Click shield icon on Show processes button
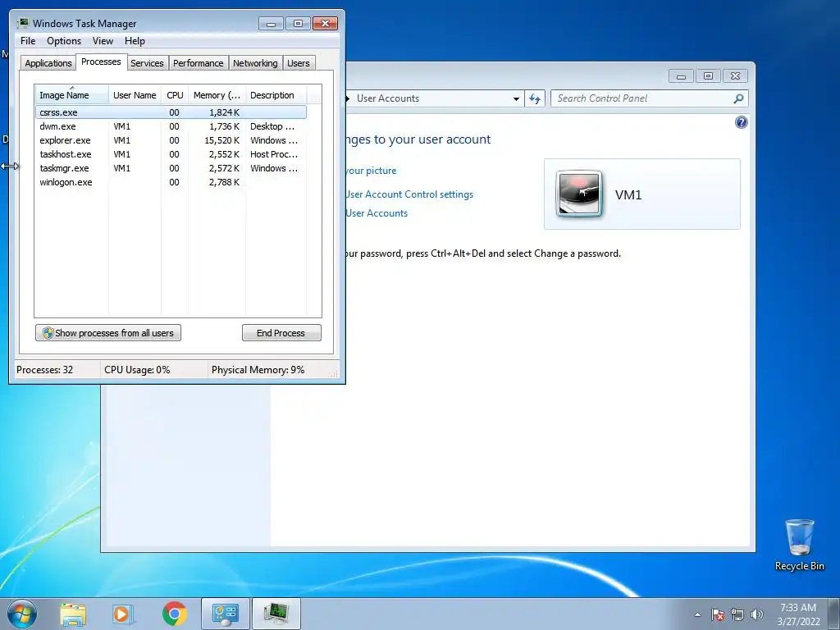 [x=48, y=333]
